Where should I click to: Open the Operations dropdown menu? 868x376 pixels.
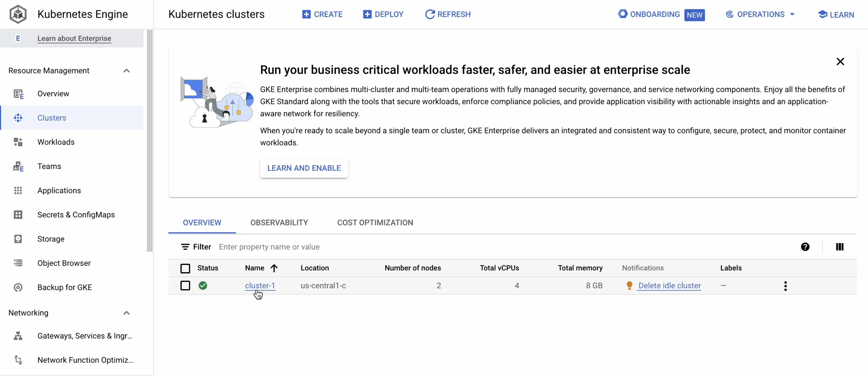[760, 14]
